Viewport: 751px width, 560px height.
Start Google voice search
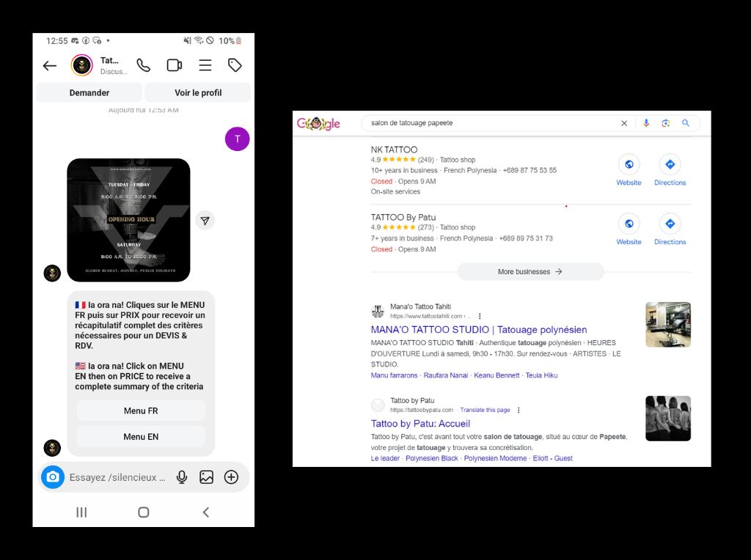click(x=646, y=123)
